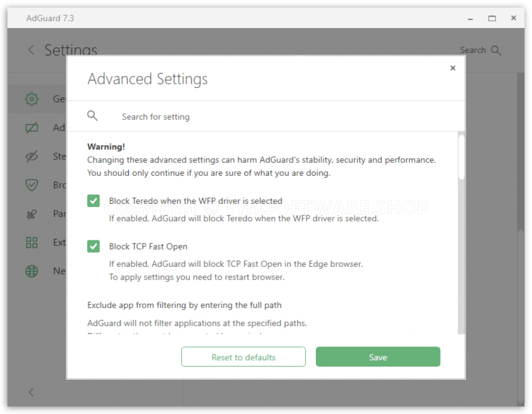Click the Advanced Settings title
The height and width of the screenshot is (414, 532).
[x=147, y=79]
